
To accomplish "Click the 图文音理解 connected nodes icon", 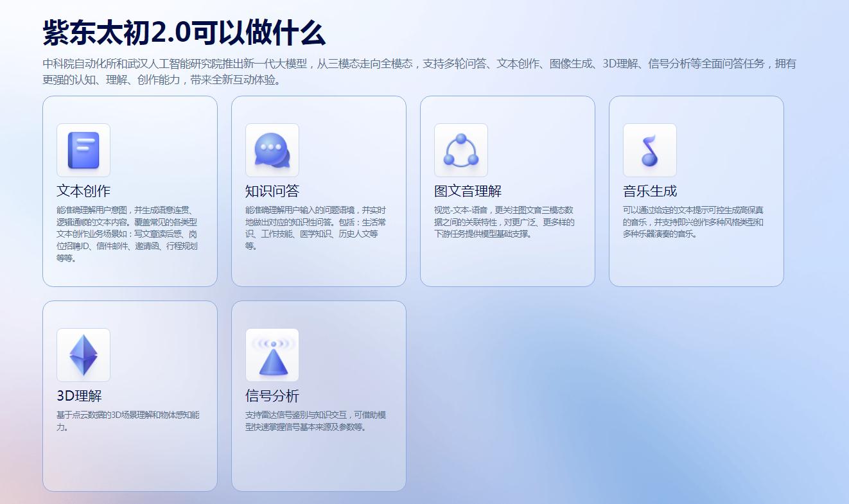I will click(461, 150).
